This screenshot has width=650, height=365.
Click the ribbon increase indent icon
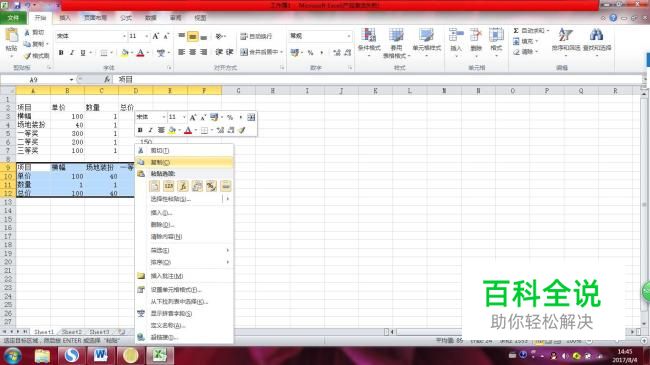[230, 52]
